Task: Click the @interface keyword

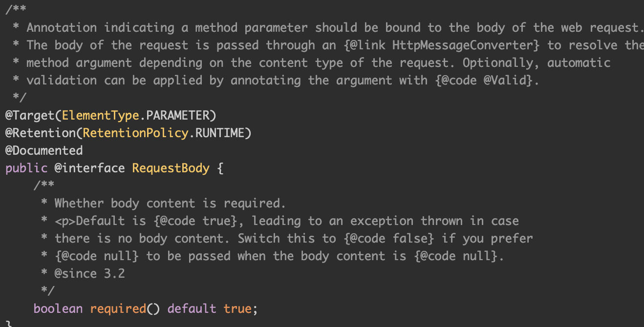Action: pos(89,168)
